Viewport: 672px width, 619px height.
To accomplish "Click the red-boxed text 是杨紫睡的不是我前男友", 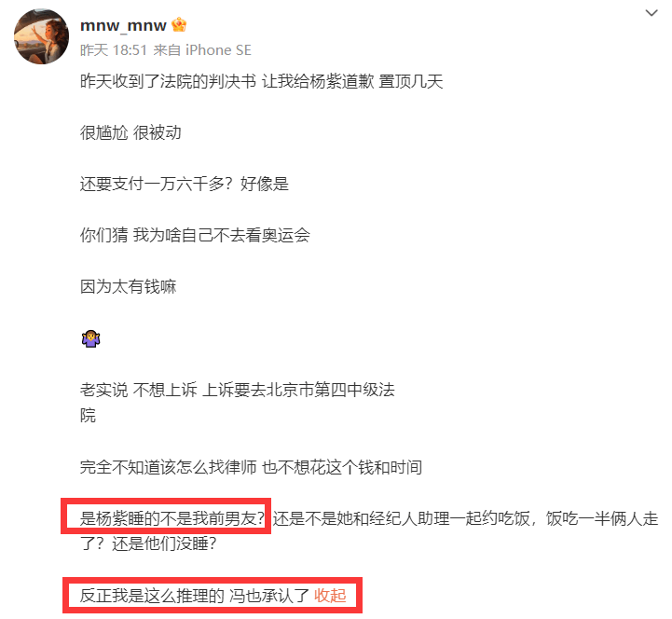I will pyautogui.click(x=171, y=518).
